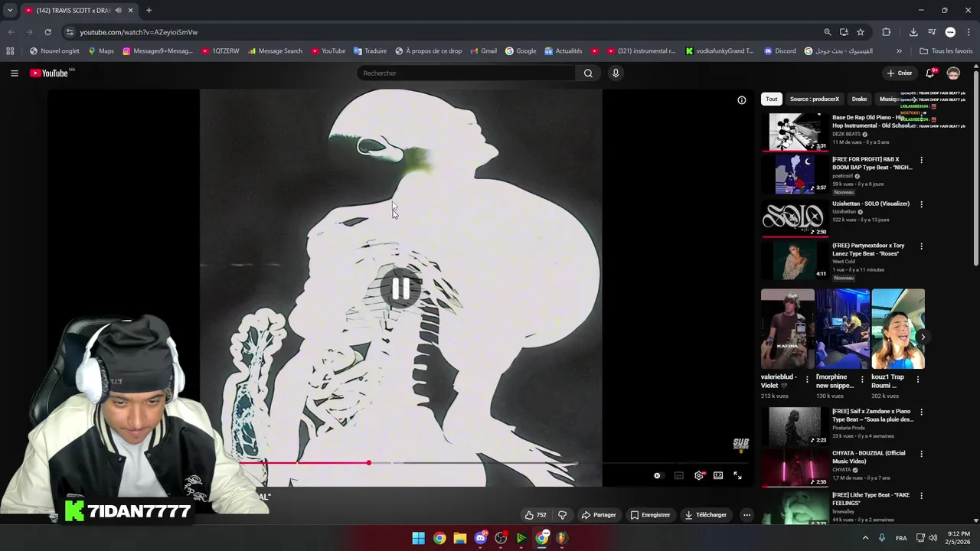The image size is (980, 551).
Task: Open Chrome extensions puzzle icon
Action: coord(886,32)
